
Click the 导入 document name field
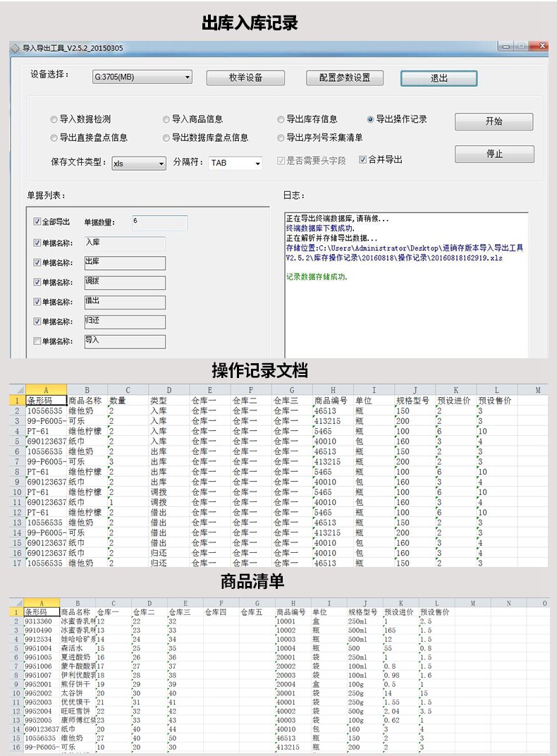pos(125,342)
